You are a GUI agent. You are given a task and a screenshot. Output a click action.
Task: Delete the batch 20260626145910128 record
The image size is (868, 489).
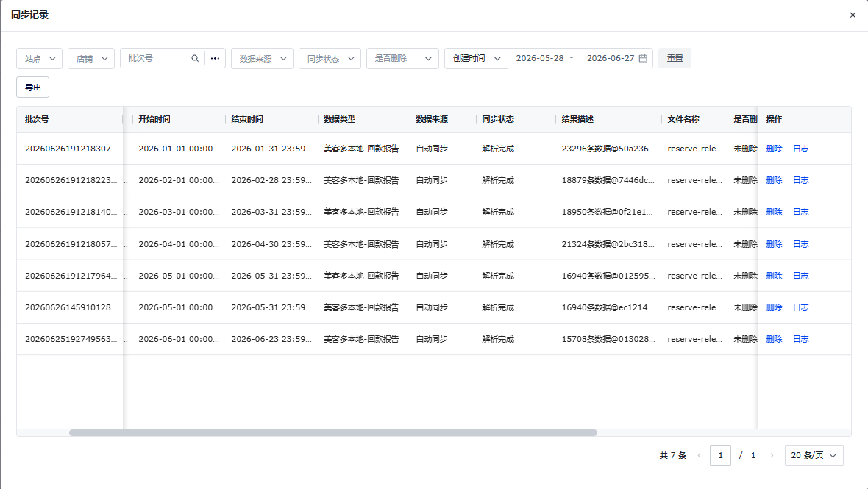click(x=774, y=307)
